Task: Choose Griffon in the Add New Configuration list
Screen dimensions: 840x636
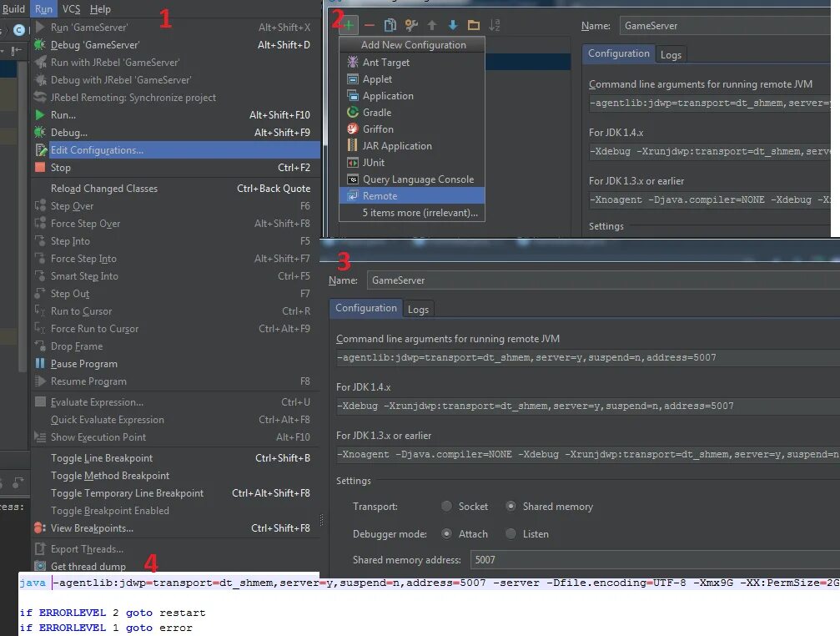Action: click(412, 129)
